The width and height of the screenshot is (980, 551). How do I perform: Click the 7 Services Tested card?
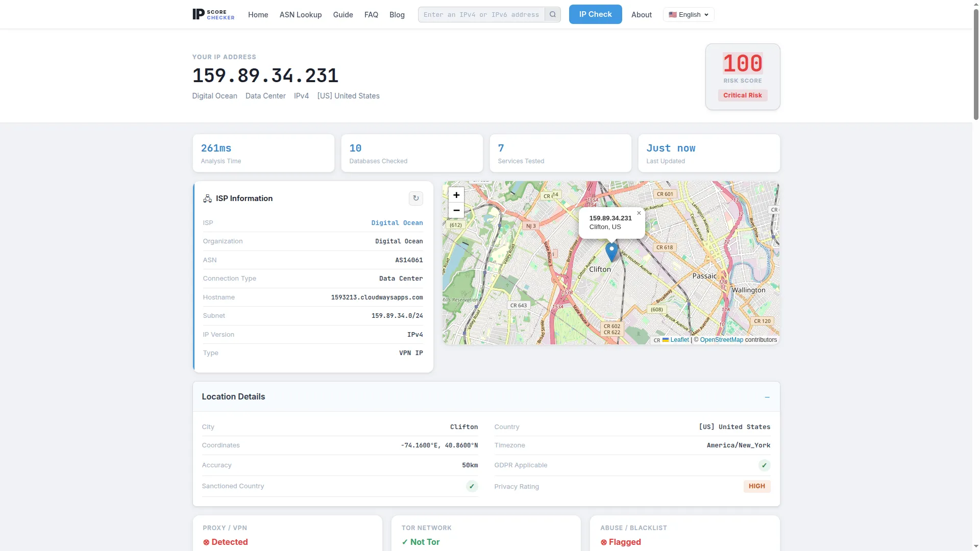560,153
